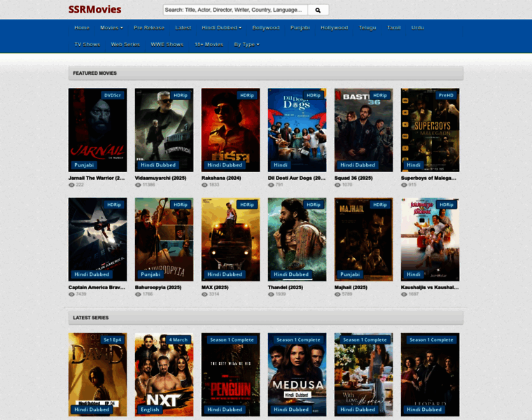Open the Medusa series poster
532x420 pixels.
(x=297, y=374)
